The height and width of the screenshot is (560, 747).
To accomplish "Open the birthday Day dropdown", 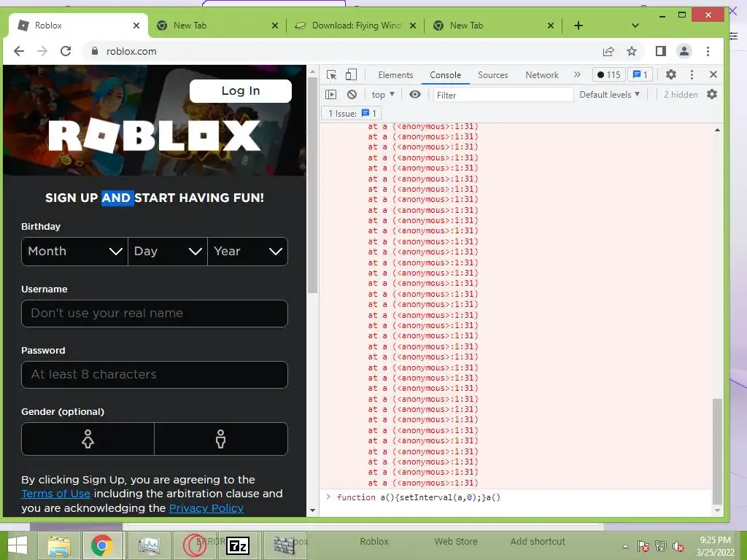I will coord(168,252).
